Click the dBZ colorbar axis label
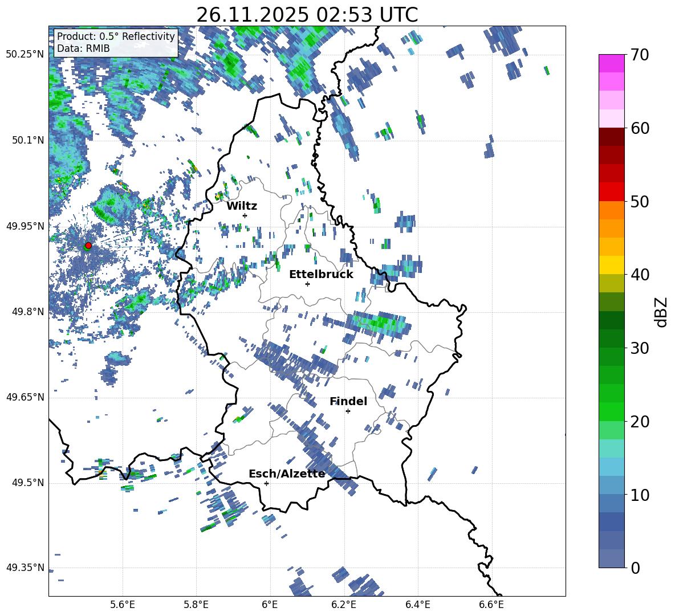The image size is (675, 616). coord(661,312)
